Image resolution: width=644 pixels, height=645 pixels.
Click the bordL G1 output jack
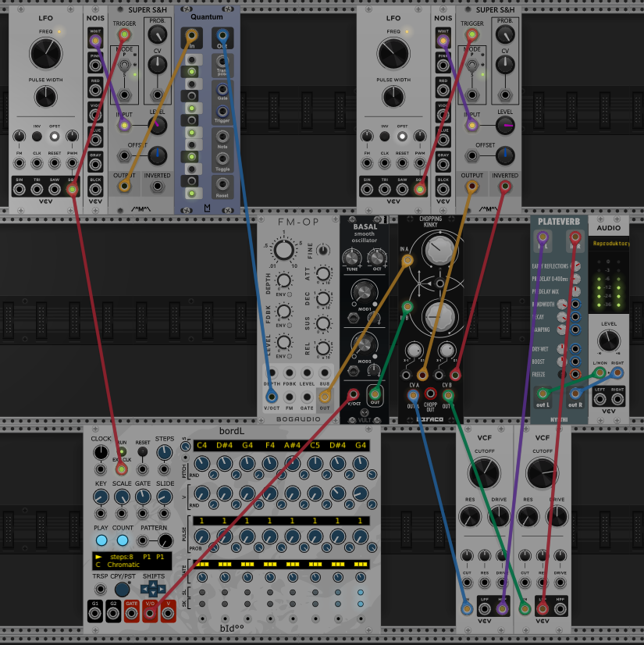pos(95,613)
